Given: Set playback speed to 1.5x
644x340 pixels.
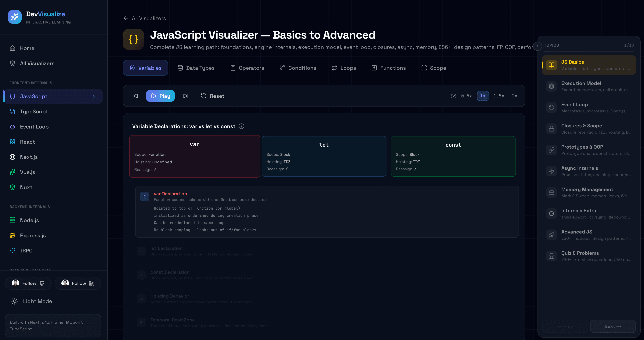Looking at the screenshot, I should click(x=499, y=96).
